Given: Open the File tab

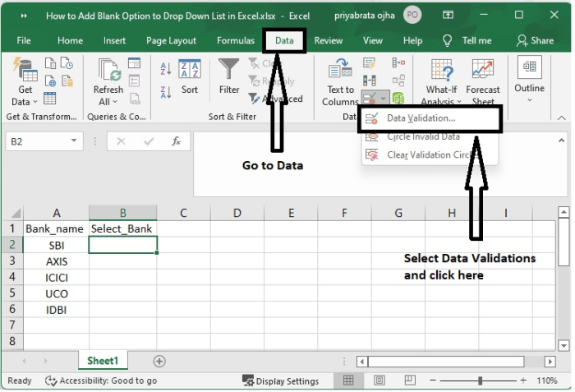Looking at the screenshot, I should pyautogui.click(x=24, y=40).
